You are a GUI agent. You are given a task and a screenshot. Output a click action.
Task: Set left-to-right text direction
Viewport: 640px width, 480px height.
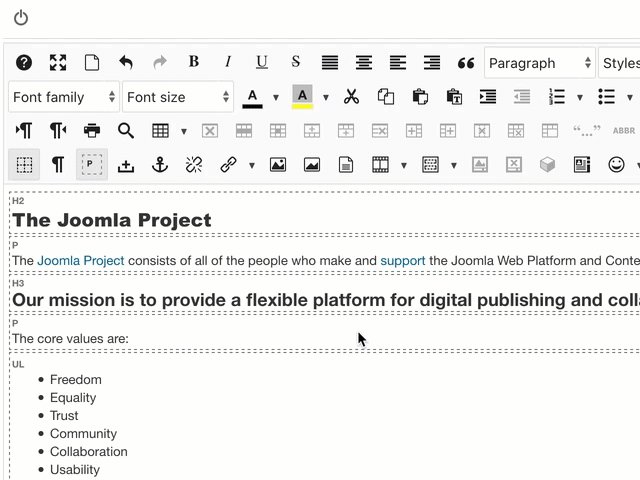[x=24, y=131]
